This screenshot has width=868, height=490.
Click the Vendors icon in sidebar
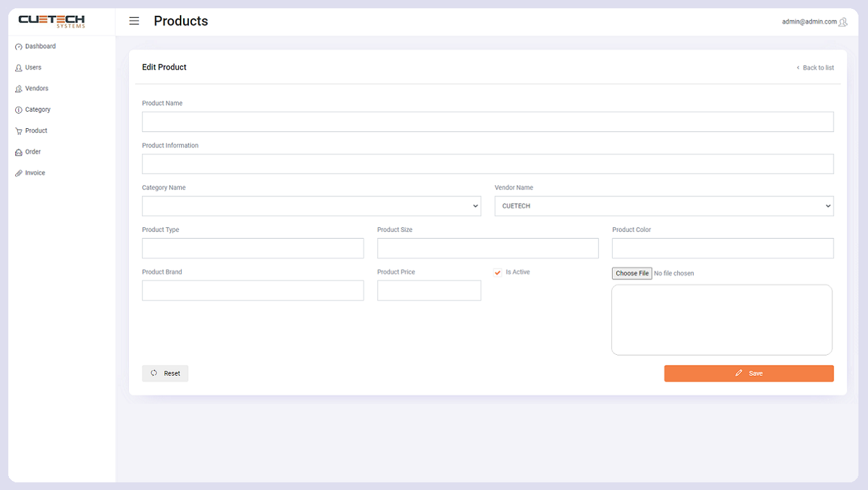pos(19,89)
